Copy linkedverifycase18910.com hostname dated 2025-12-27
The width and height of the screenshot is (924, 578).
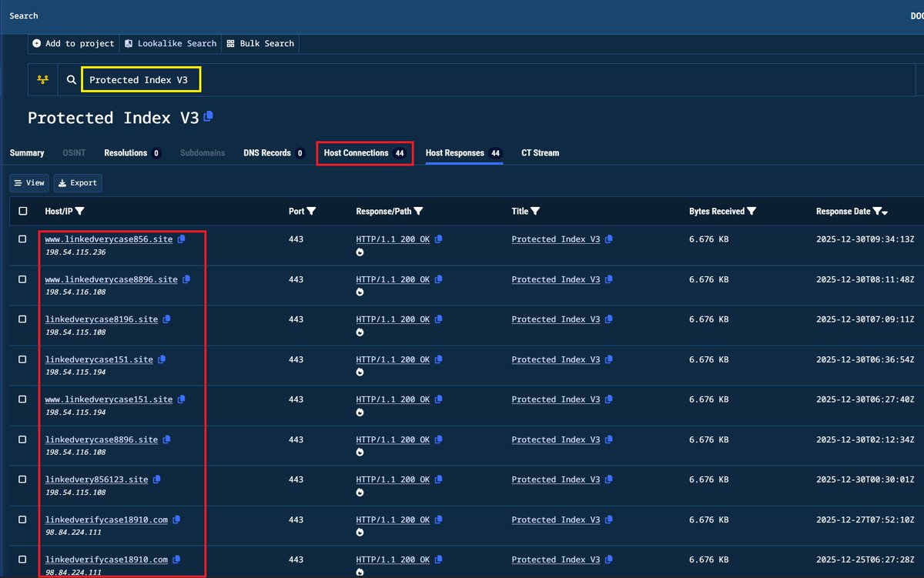pyautogui.click(x=176, y=520)
